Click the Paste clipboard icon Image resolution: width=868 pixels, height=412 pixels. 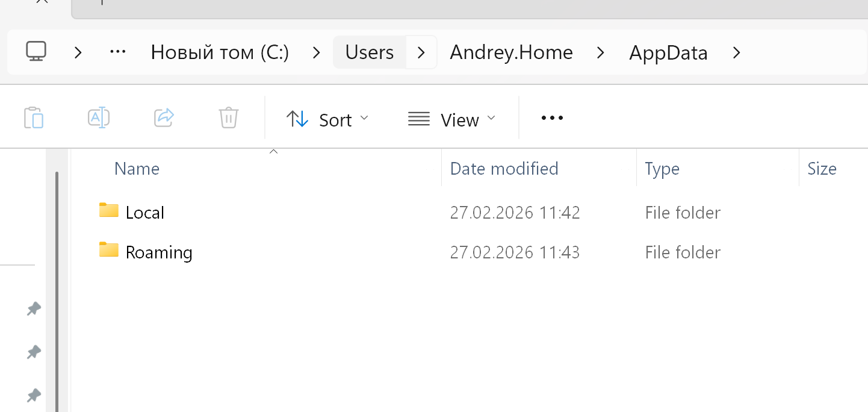tap(34, 118)
